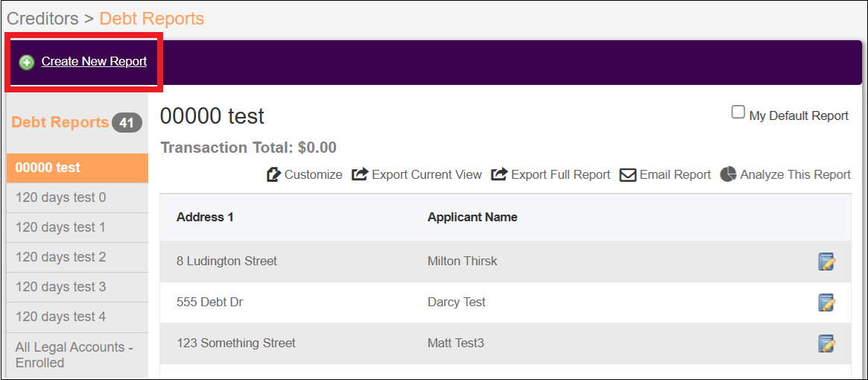Click the Analyze This Report label
This screenshot has width=868, height=380.
795,175
